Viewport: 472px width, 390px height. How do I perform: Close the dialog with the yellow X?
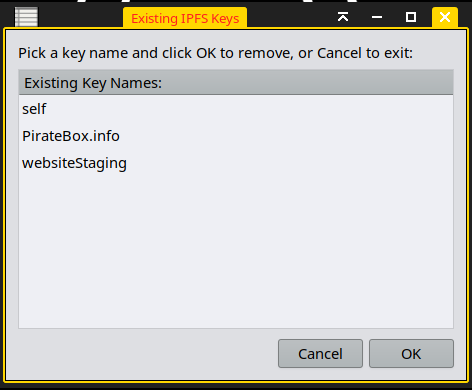tap(445, 17)
